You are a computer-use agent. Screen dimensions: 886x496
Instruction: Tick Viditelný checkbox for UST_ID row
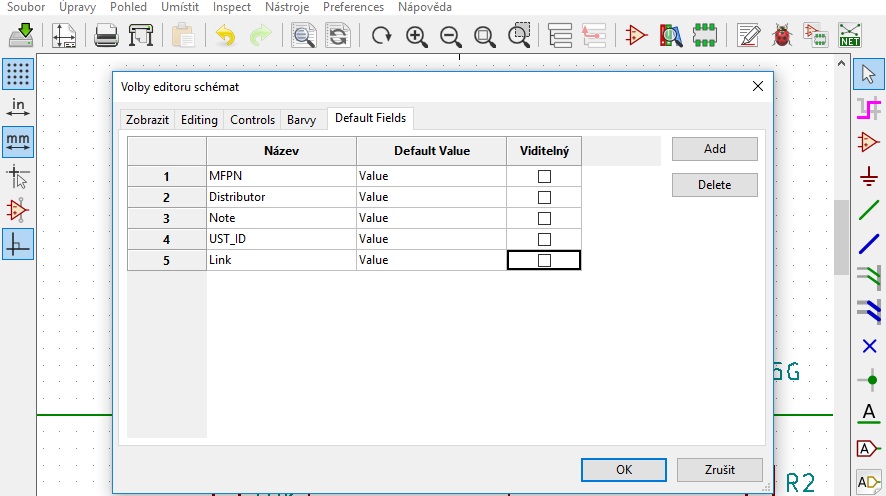pos(544,239)
